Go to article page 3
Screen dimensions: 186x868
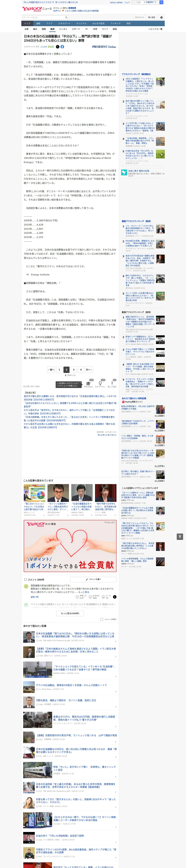tap(74, 370)
